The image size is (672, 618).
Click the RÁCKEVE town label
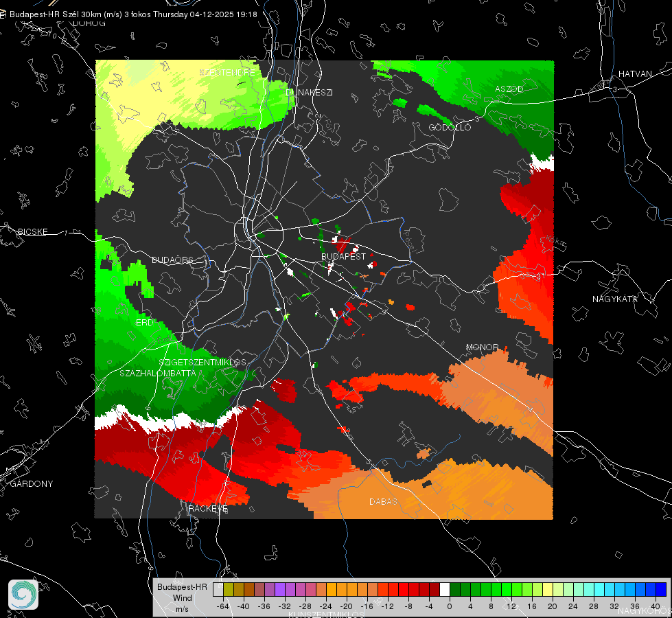click(208, 508)
